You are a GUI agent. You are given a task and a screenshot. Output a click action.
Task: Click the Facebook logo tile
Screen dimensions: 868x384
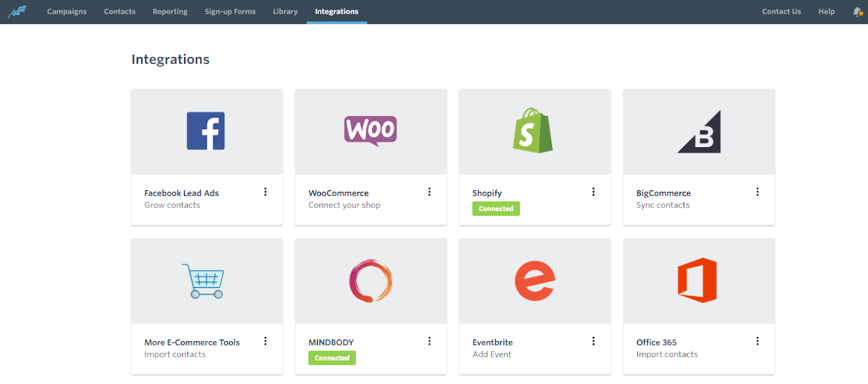(x=206, y=131)
